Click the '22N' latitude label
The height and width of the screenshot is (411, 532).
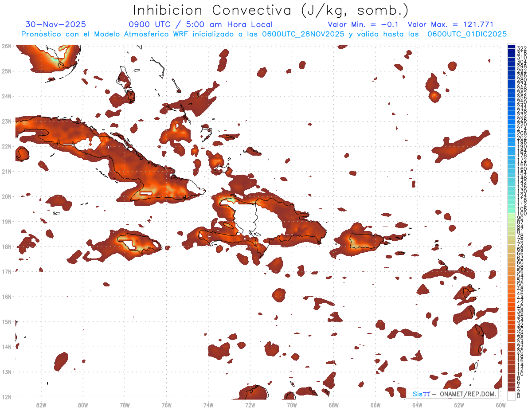6,146
